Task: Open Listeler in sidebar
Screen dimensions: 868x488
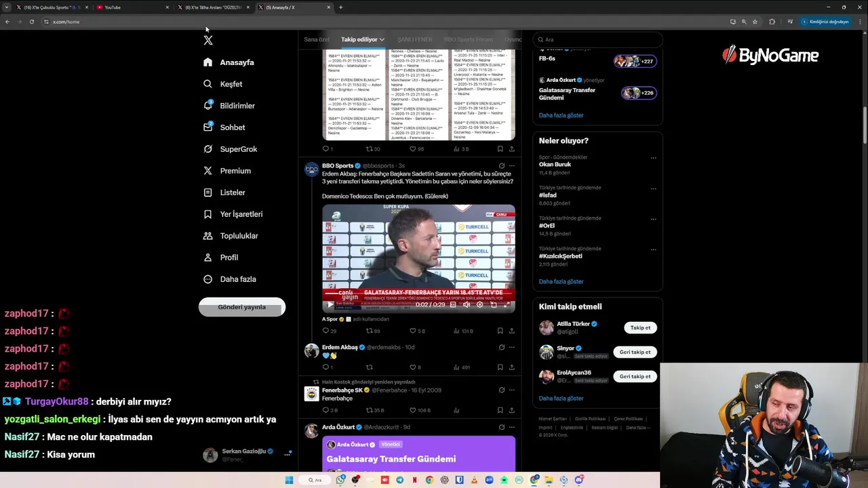Action: click(224, 192)
